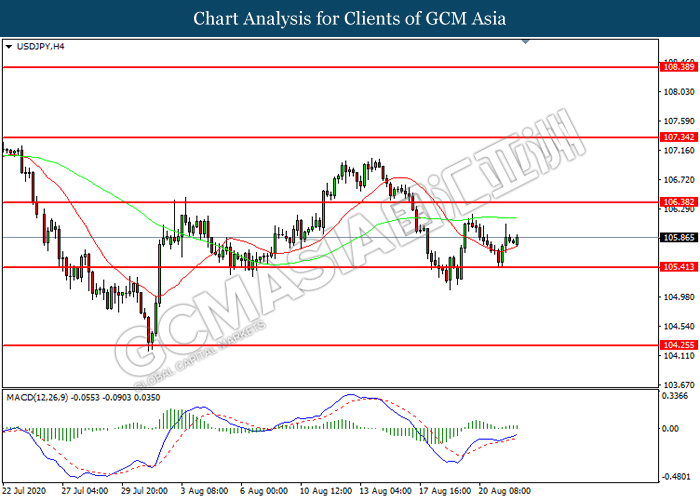Select the 108.389 resistance price label
The height and width of the screenshot is (500, 700).
pyautogui.click(x=679, y=67)
